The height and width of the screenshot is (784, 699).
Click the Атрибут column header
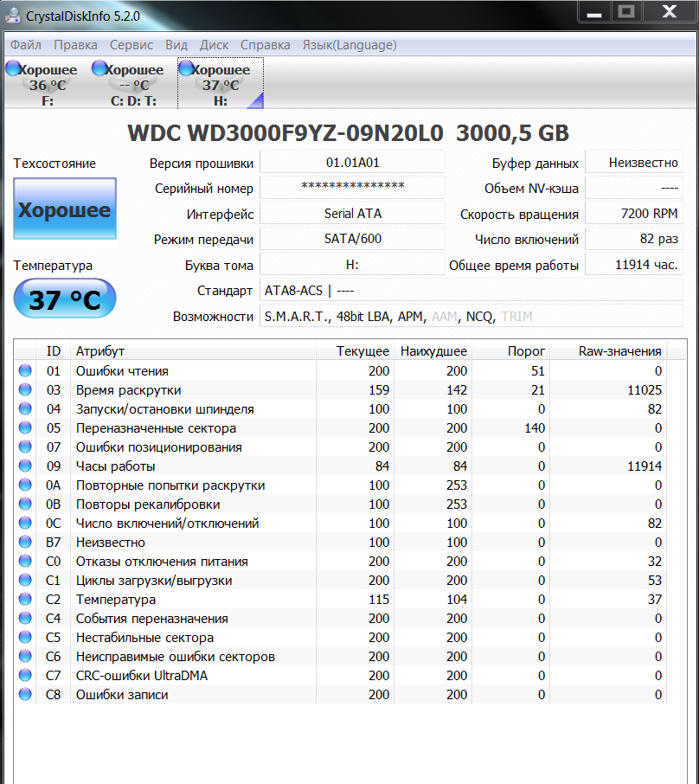[x=193, y=351]
